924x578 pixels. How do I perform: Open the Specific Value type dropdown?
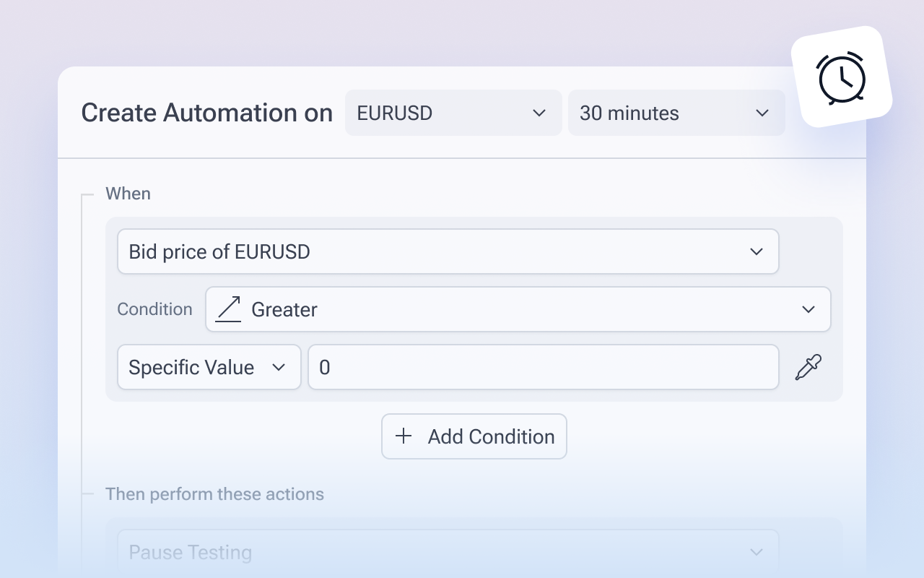[x=209, y=367]
